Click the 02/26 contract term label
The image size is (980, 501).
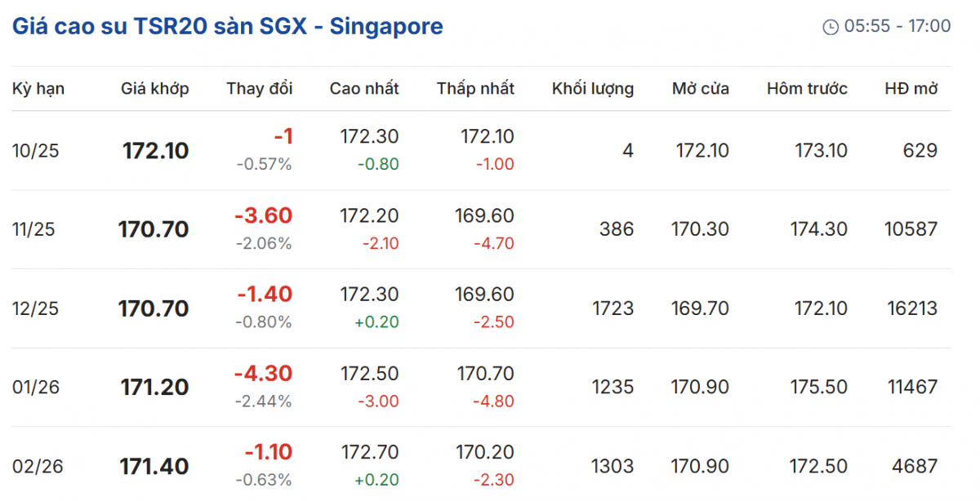[x=36, y=467]
